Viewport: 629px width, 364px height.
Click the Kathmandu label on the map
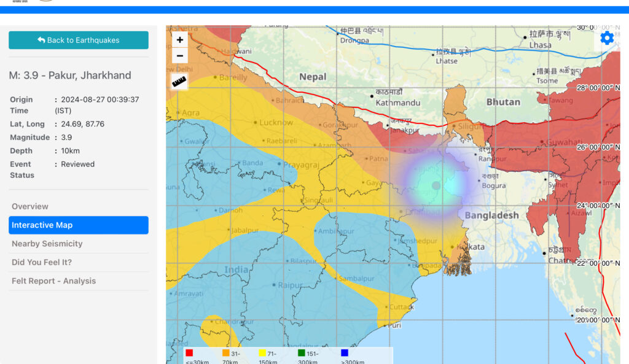point(398,103)
